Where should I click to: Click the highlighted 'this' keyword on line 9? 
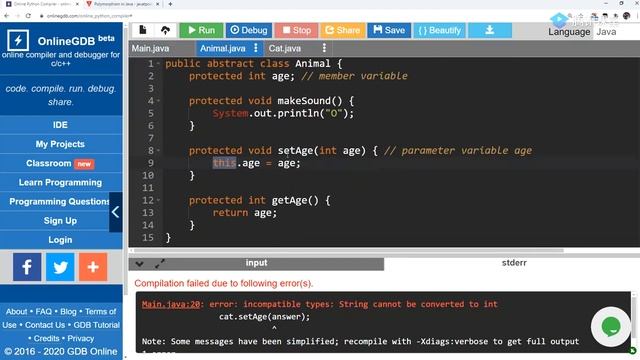pyautogui.click(x=224, y=163)
